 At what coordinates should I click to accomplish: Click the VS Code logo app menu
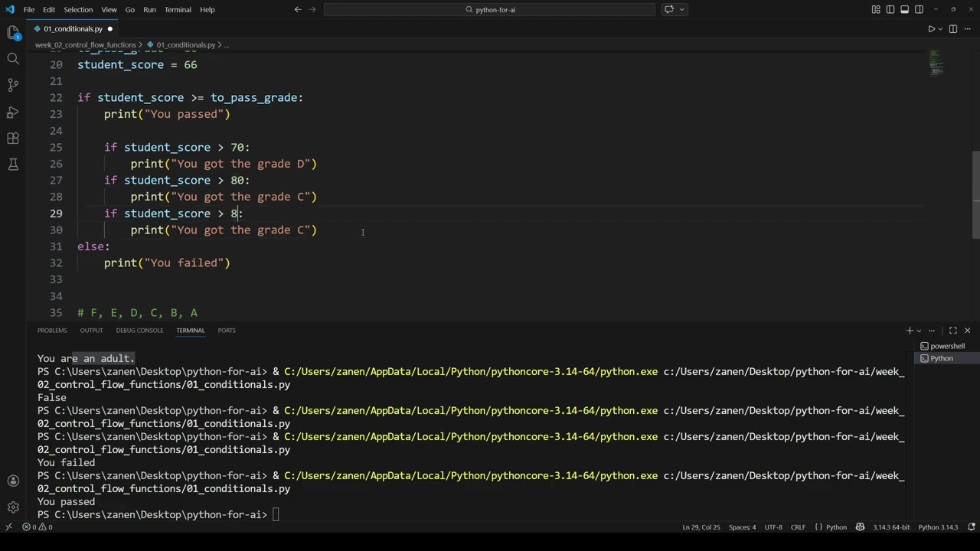(9, 9)
